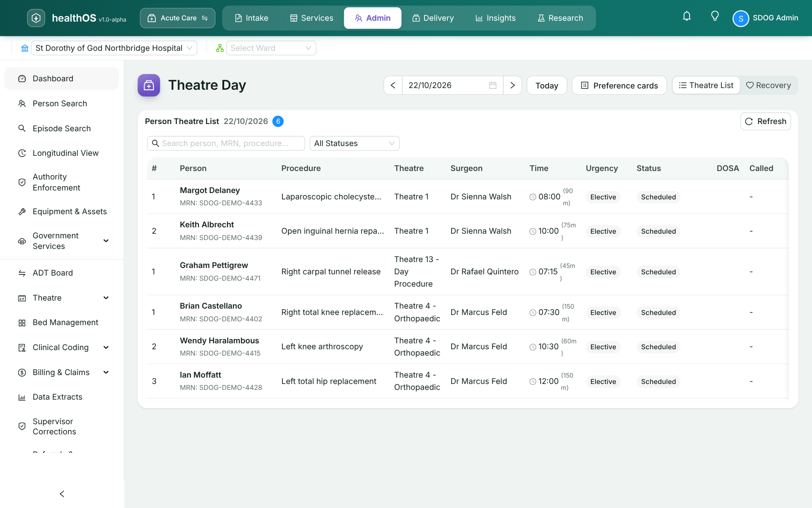Switch to the Research tab
This screenshot has width=812, height=508.
click(x=560, y=18)
